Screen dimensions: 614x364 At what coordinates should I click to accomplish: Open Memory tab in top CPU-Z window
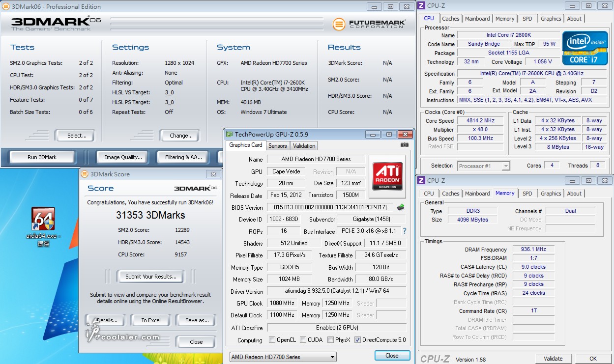[505, 19]
